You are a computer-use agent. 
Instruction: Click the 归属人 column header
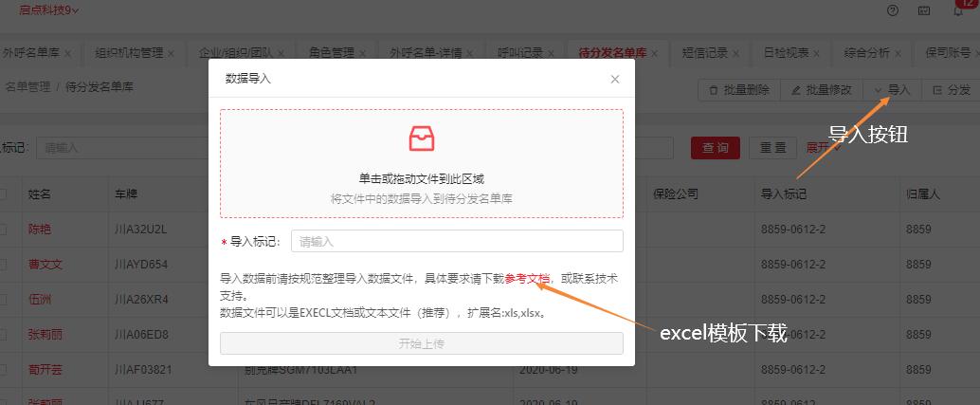(x=923, y=194)
